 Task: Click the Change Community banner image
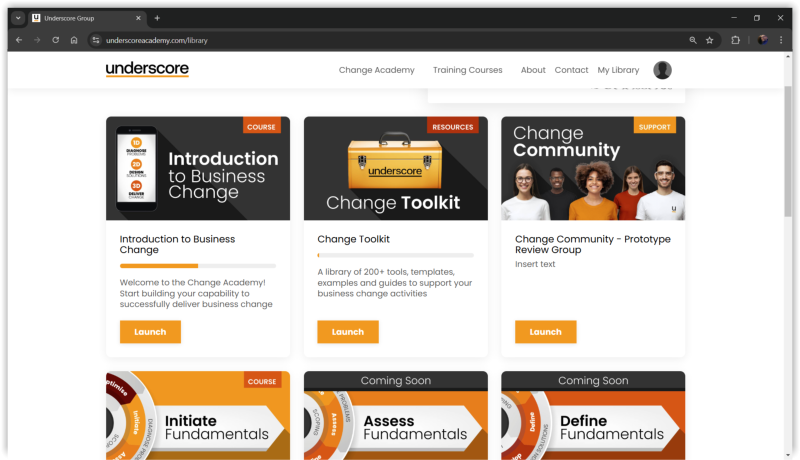(x=593, y=168)
